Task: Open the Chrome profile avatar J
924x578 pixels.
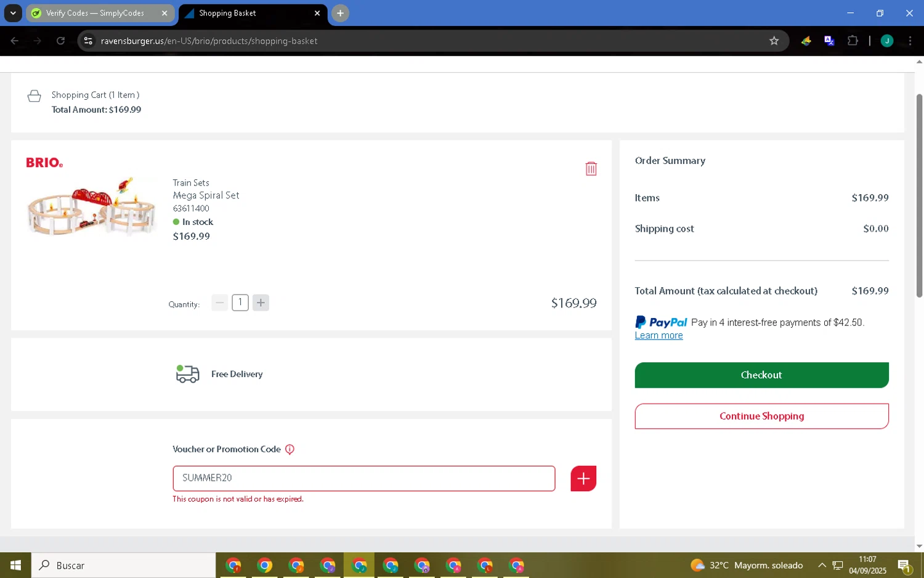Action: pos(887,41)
